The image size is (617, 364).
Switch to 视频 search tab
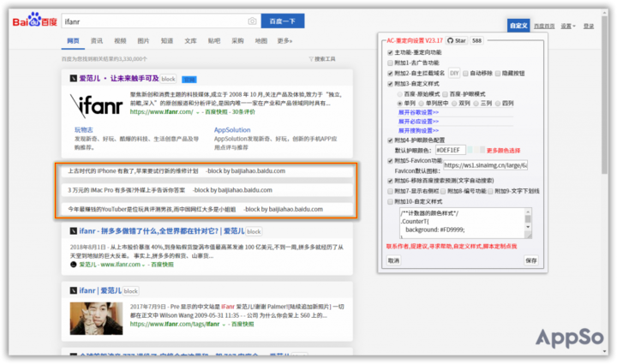click(120, 41)
